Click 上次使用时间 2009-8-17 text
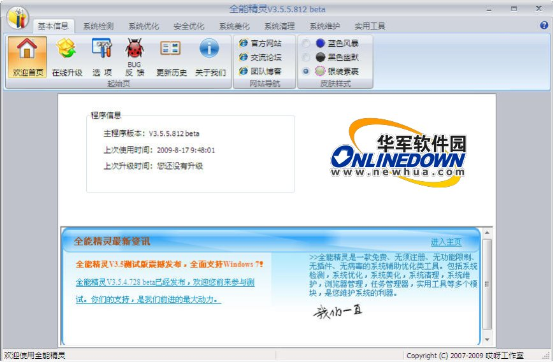This screenshot has height=362, width=554. [159, 150]
